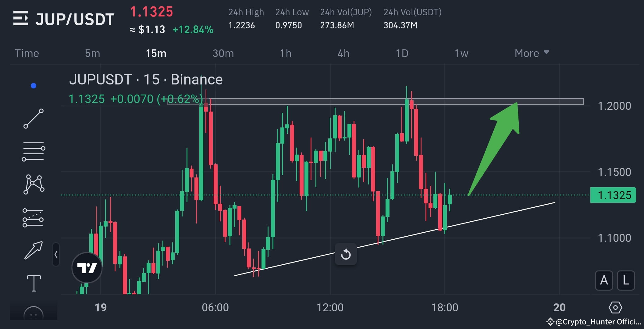Enable logarithmic scale with the L button
This screenshot has height=329, width=644.
pos(626,281)
